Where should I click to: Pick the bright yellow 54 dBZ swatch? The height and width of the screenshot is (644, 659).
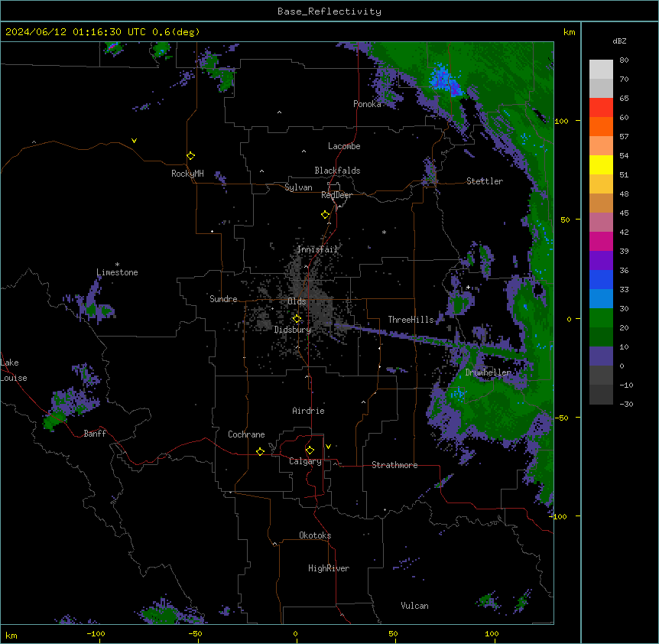pos(601,164)
